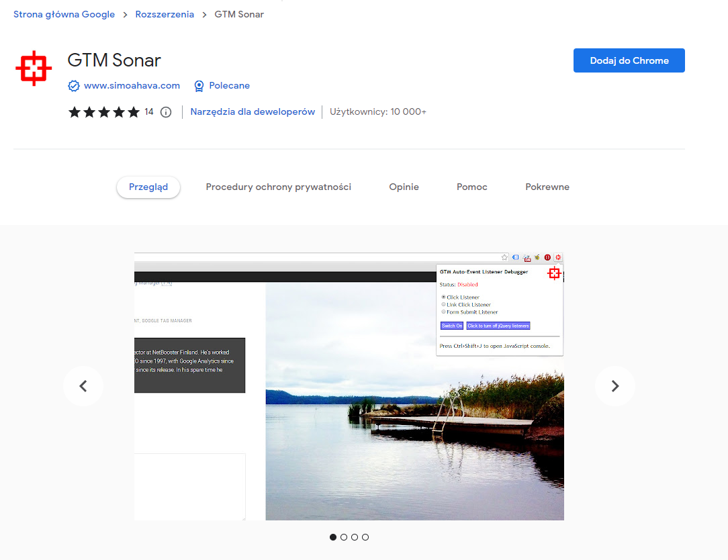Show next screenshot with right arrow

pos(615,386)
